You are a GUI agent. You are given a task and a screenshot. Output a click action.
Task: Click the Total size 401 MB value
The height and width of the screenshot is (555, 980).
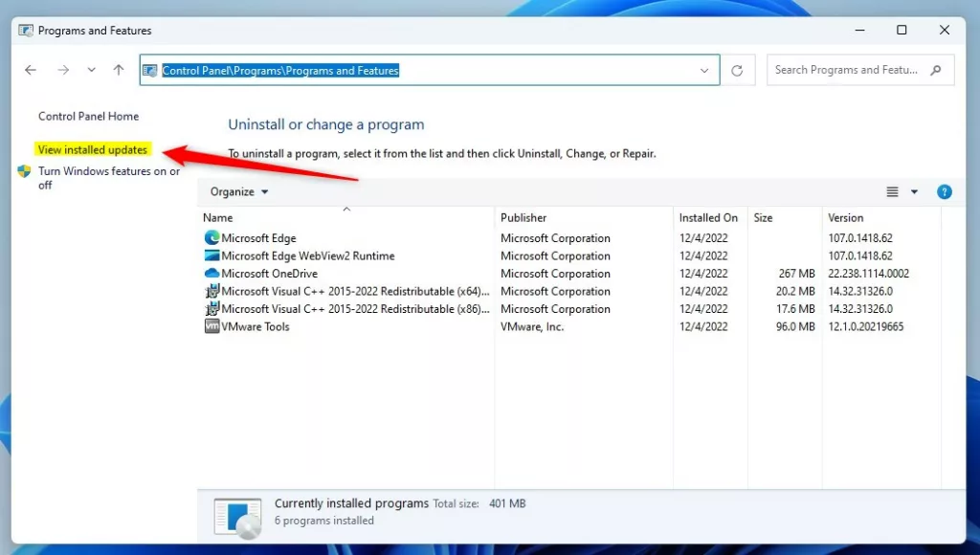[x=507, y=503]
